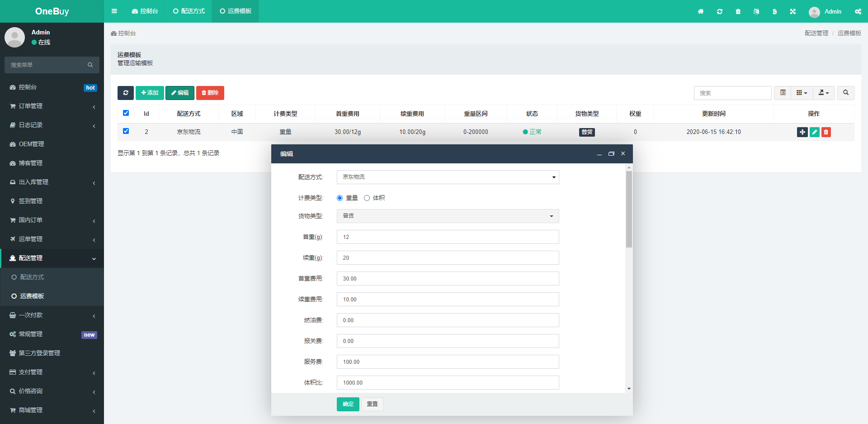This screenshot has height=424, width=868.
Task: Switch to the 配送方式 tab
Action: pos(189,11)
